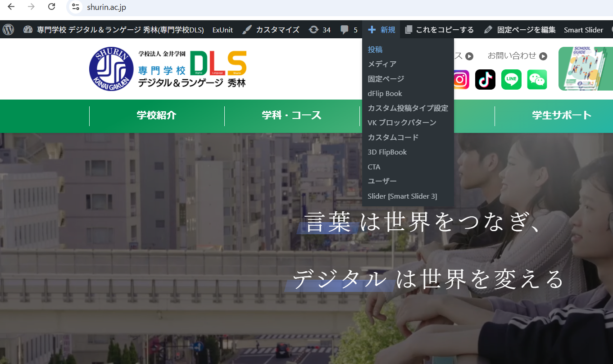Click 固定ページを編集 in admin bar
Image resolution: width=613 pixels, height=364 pixels.
pyautogui.click(x=520, y=30)
